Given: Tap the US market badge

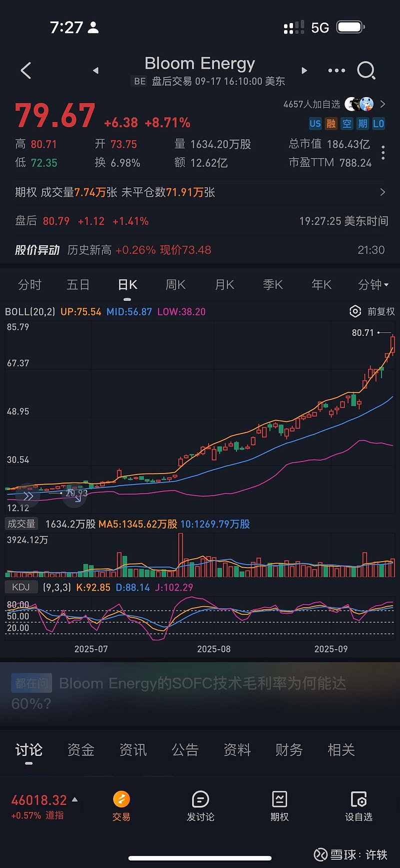Looking at the screenshot, I should pos(315,124).
